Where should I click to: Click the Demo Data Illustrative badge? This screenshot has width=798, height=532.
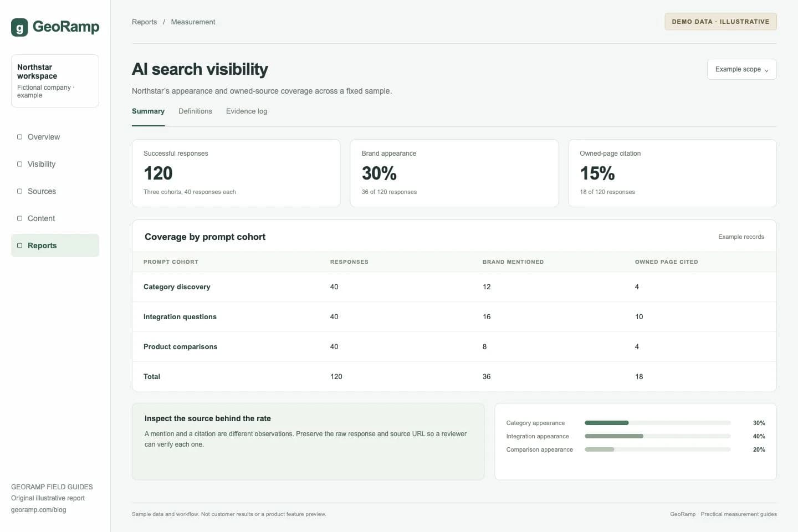point(720,22)
